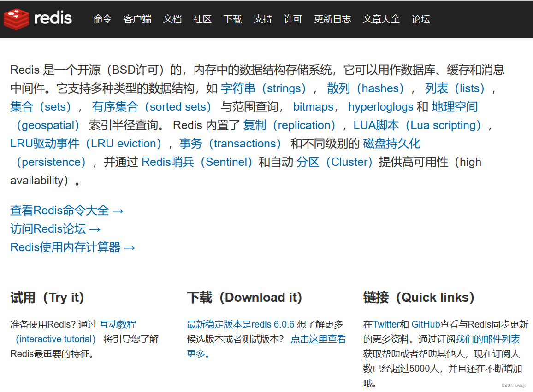
Task: Follow the 集合 (sets) link
Action: (41, 107)
